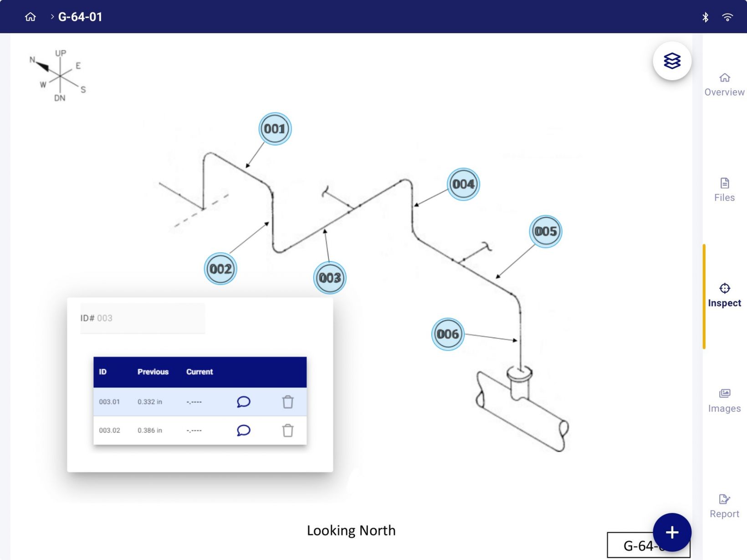Viewport: 747px width, 560px height.
Task: Go to home via top-left icon
Action: pos(31,17)
